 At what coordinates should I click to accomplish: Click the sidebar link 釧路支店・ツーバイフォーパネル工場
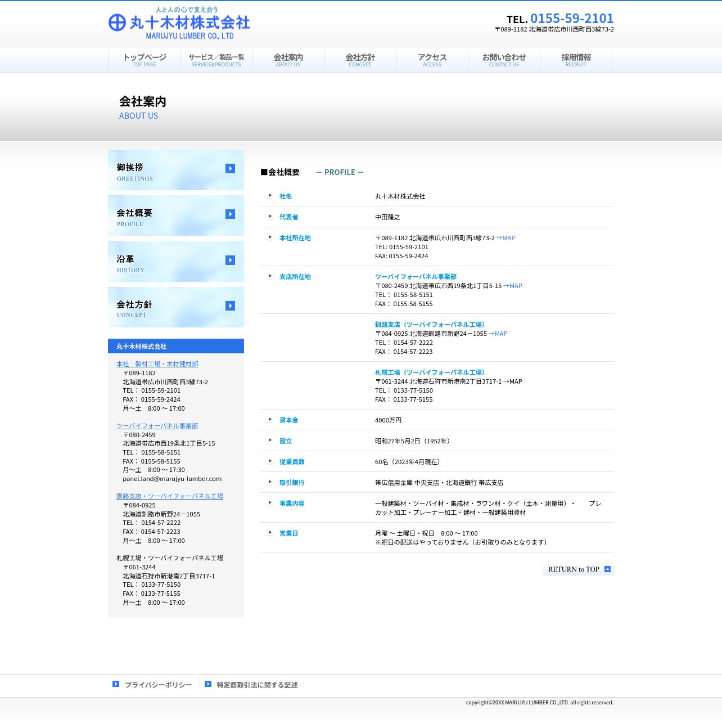coord(169,496)
